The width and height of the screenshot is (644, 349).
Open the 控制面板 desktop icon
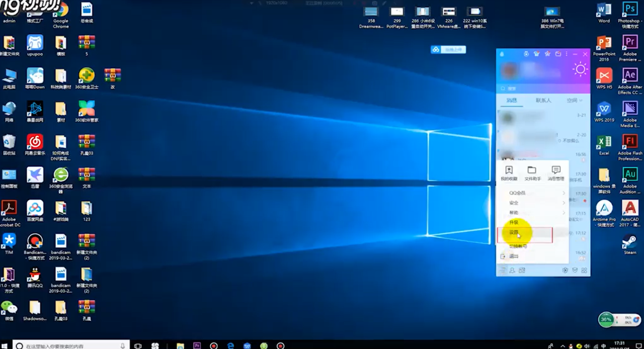(x=9, y=178)
